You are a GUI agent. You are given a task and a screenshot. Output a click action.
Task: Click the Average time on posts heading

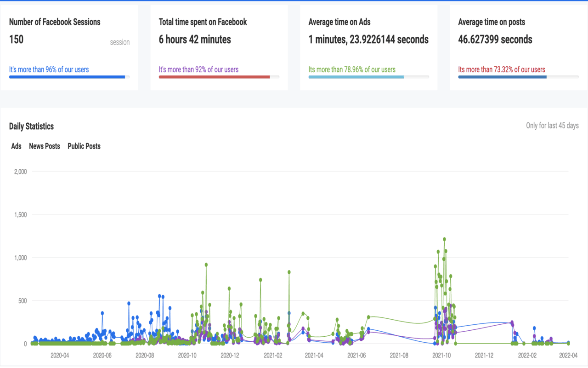tap(492, 22)
